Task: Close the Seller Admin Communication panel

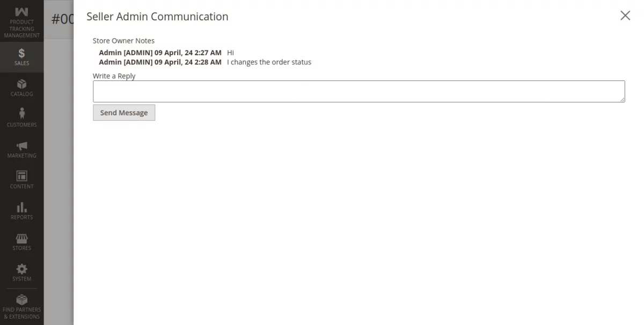Action: click(625, 16)
